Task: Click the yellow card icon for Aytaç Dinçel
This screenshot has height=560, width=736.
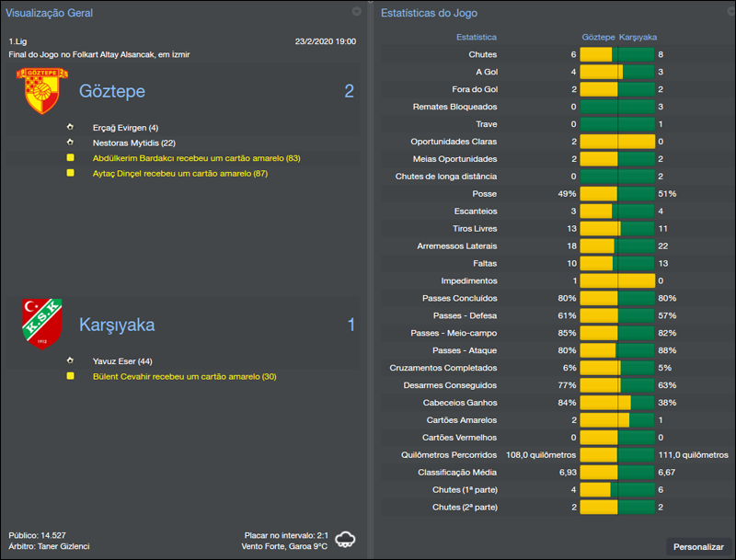Action: (70, 173)
